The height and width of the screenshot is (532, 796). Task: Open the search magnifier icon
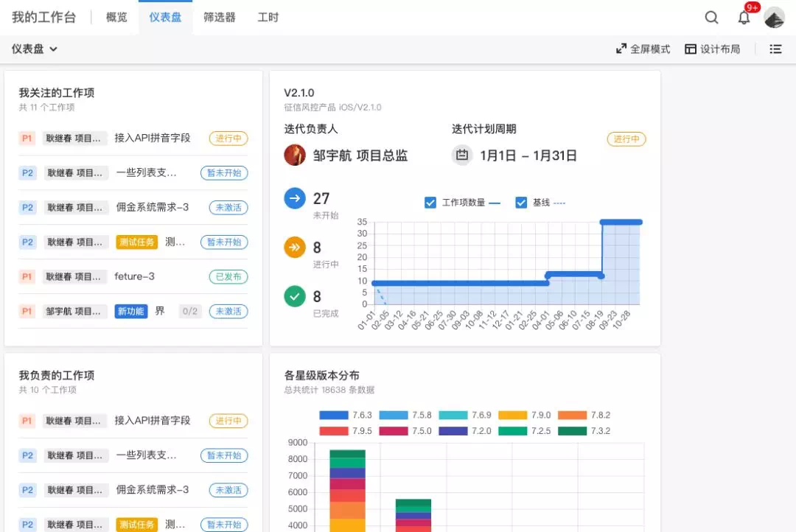(x=711, y=18)
